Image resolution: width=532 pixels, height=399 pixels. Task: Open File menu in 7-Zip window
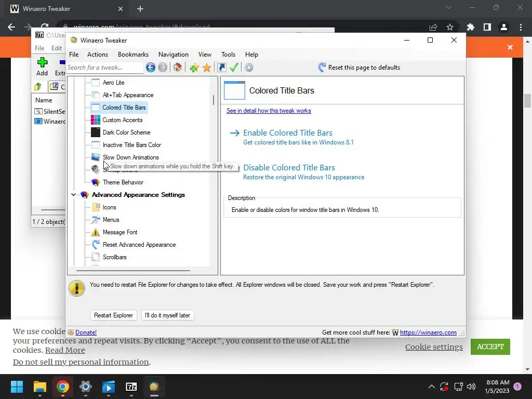(x=39, y=48)
